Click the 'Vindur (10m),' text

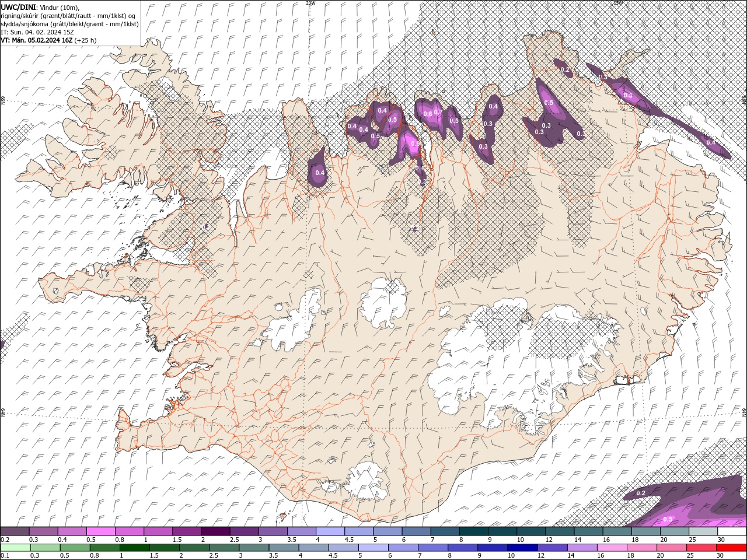tap(60, 7)
